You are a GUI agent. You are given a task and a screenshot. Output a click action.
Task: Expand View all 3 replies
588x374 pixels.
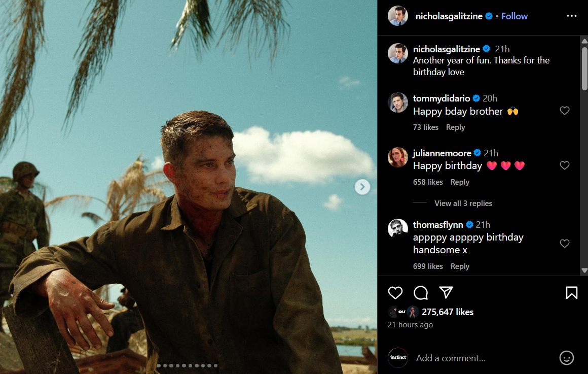pos(463,203)
